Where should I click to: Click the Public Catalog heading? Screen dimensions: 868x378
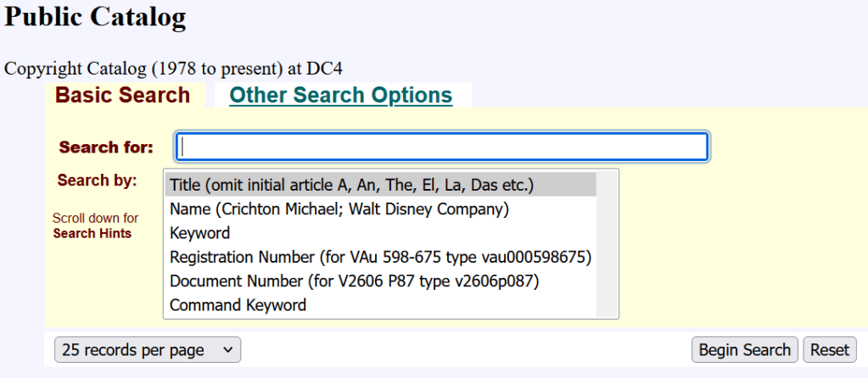pos(95,17)
